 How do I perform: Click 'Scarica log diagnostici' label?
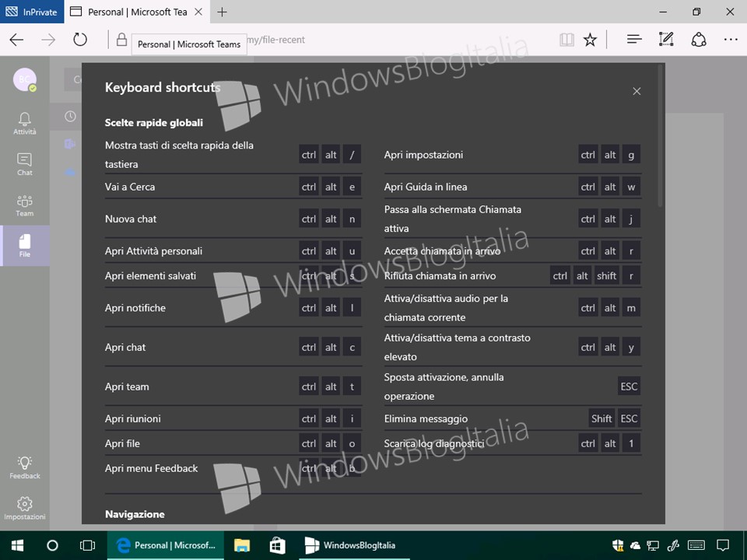pos(434,443)
